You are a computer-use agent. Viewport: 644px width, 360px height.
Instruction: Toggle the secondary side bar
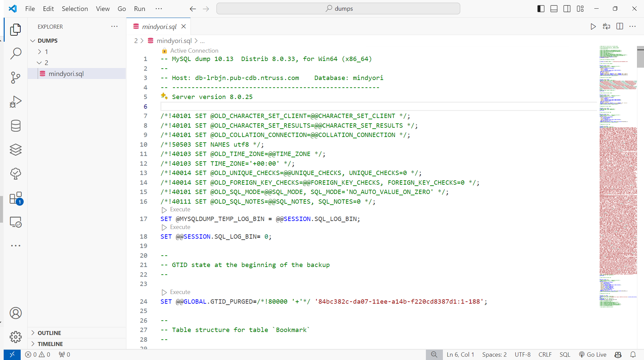click(567, 9)
